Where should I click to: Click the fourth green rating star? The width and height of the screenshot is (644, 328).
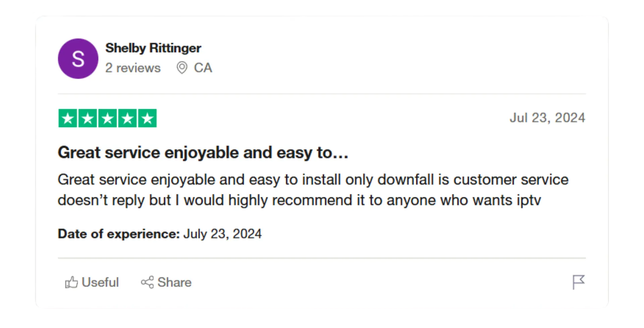pyautogui.click(x=127, y=118)
